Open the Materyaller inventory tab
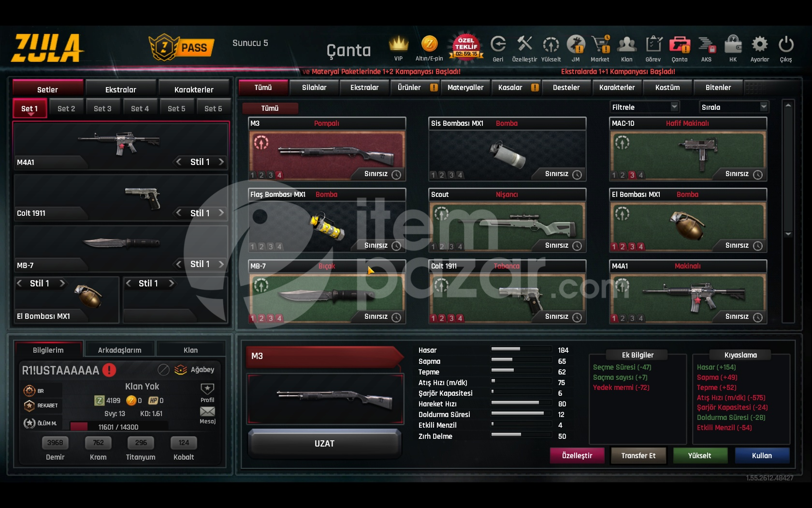This screenshot has width=812, height=508. 465,88
